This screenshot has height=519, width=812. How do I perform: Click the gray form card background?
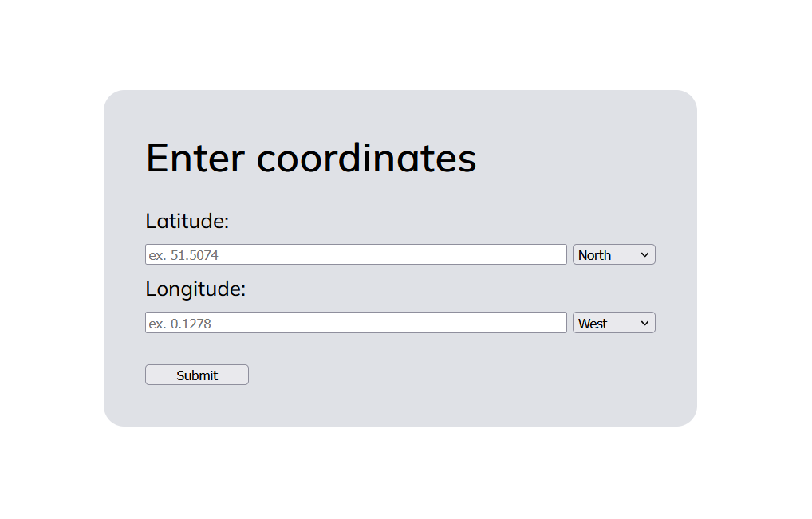479,383
